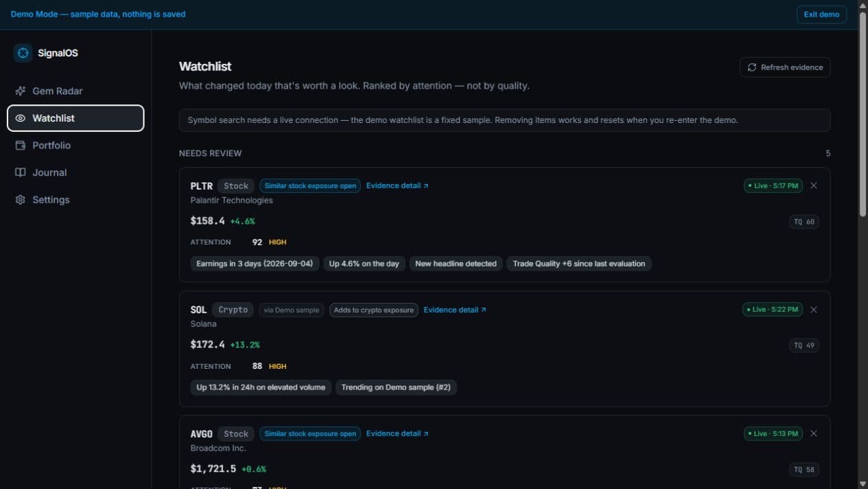This screenshot has width=868, height=489.
Task: Click the Up 4.6% on the day chip
Action: pyautogui.click(x=364, y=264)
